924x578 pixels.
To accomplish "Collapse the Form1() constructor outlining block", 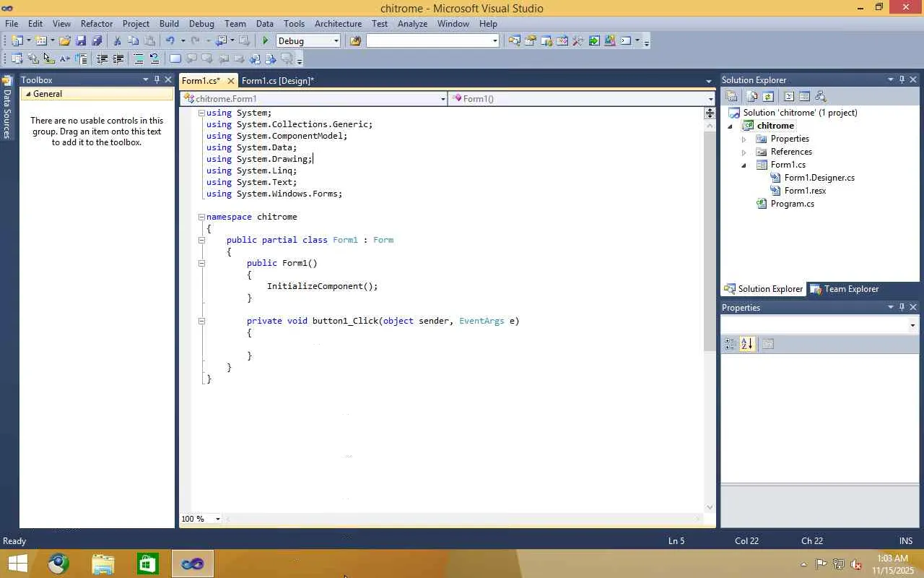I will [x=201, y=263].
